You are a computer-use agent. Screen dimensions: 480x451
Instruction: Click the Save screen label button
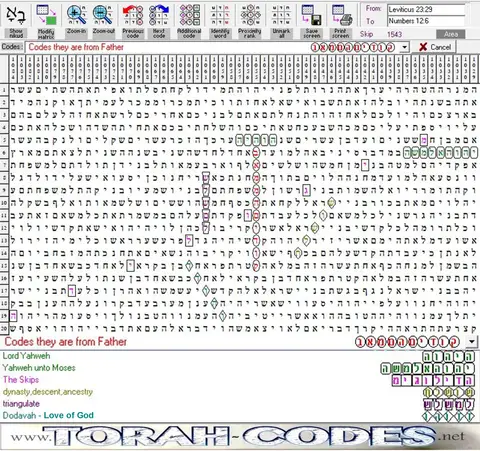tap(312, 33)
